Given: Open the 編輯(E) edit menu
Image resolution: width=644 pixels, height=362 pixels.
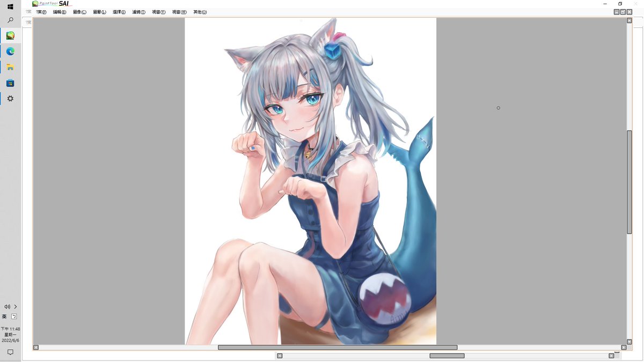Looking at the screenshot, I should pos(60,12).
